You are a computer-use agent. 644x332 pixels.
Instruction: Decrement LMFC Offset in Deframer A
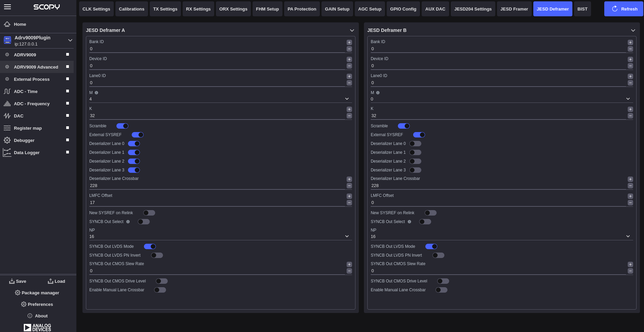tap(349, 203)
